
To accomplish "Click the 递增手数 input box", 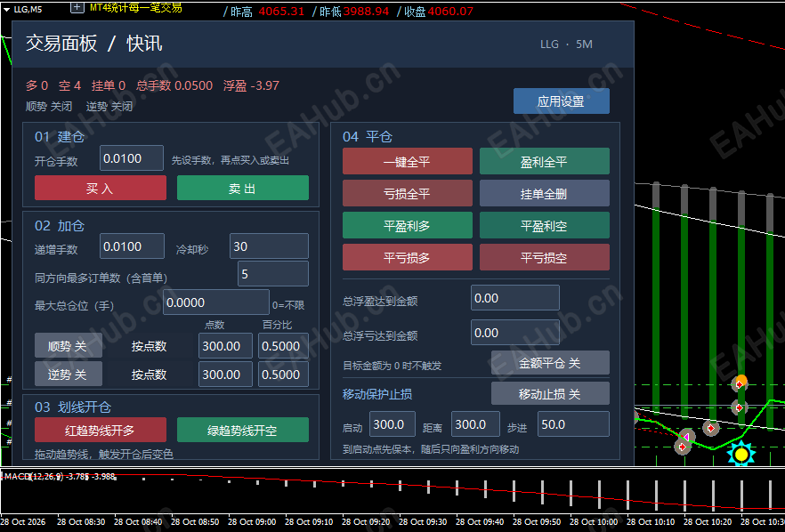I will point(132,246).
